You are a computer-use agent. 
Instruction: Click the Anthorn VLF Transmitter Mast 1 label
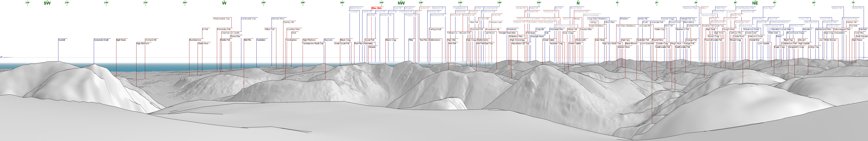(537, 19)
